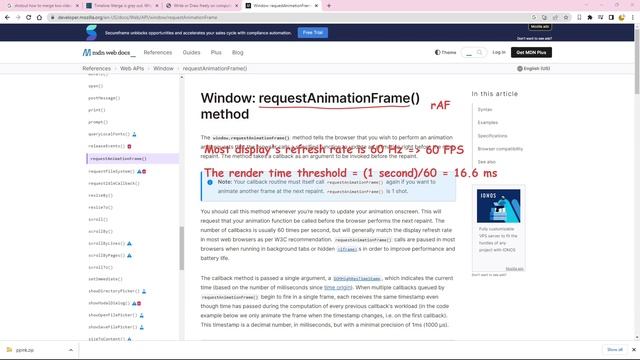Click the Free Trial ad button
The height and width of the screenshot is (360, 640).
313,33
